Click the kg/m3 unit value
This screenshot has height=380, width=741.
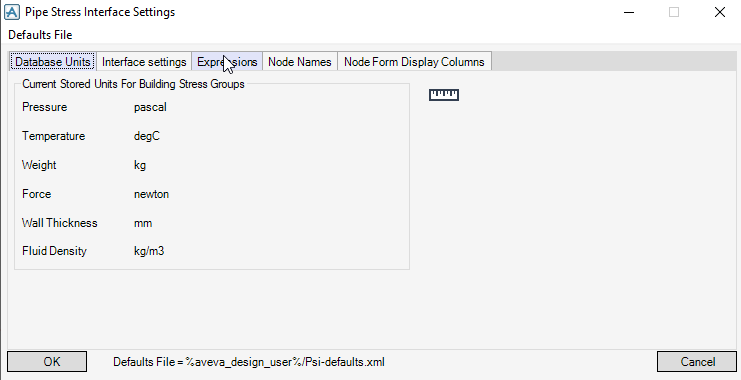(x=149, y=251)
